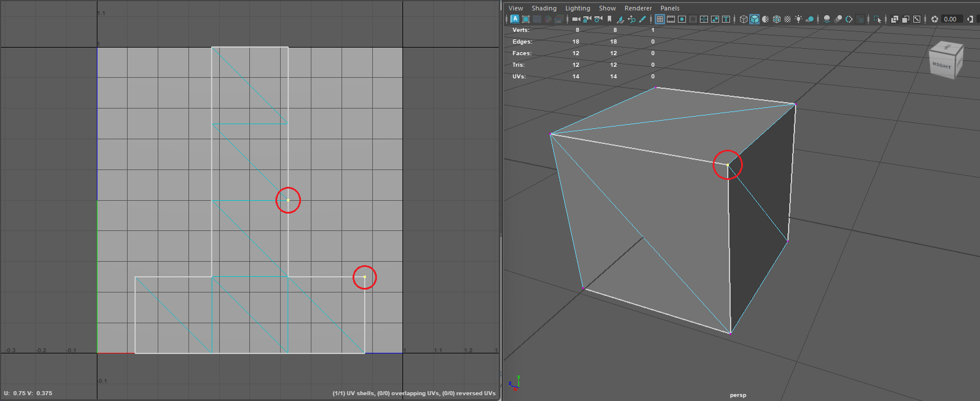The height and width of the screenshot is (401, 980).
Task: Click the 2D Pan/Zoom icon
Action: click(631, 19)
